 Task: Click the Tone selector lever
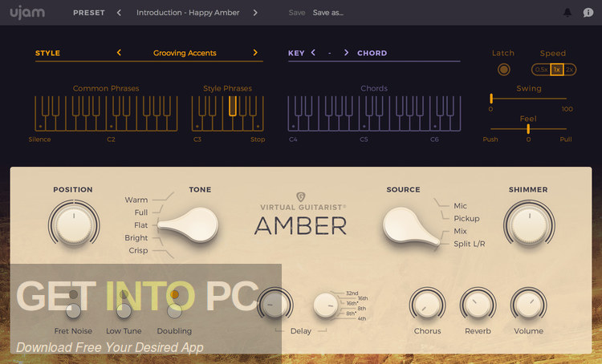click(x=188, y=225)
